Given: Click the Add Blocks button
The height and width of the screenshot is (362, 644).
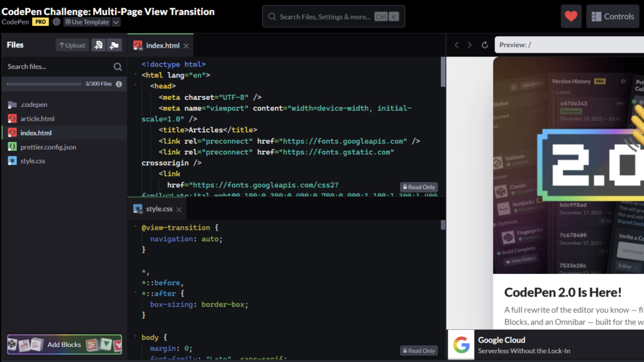Looking at the screenshot, I should click(x=65, y=344).
